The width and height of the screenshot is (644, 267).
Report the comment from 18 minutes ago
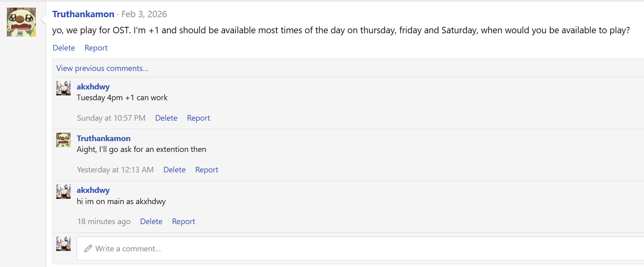183,221
